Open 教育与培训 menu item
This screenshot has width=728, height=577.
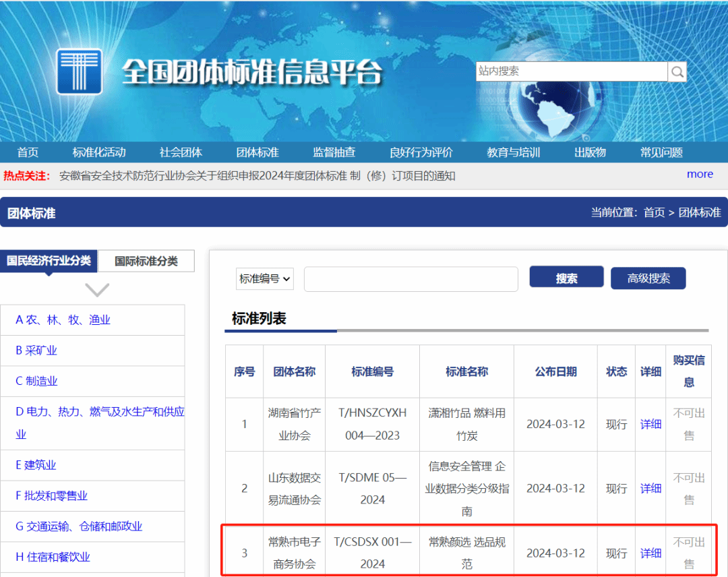pyautogui.click(x=513, y=152)
